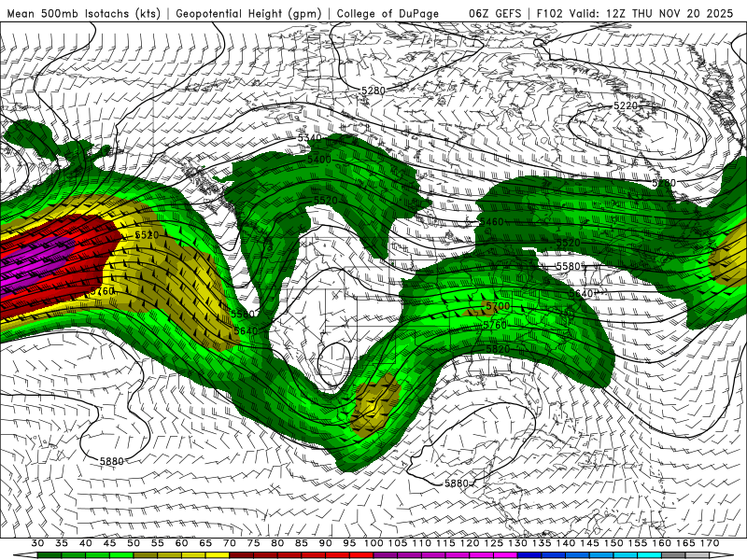Screen dimensions: 747x560
Task: Click the 170 knots legend value
Action: pyautogui.click(x=710, y=543)
